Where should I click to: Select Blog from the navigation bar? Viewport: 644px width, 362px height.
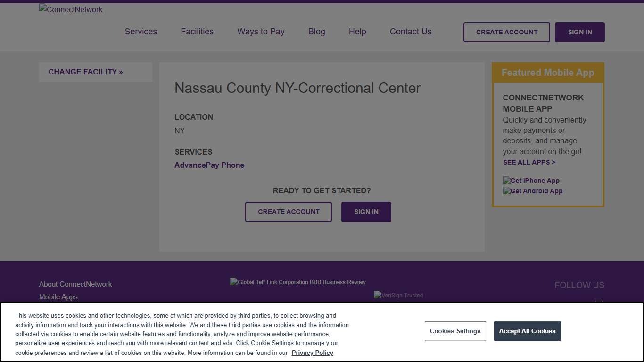pyautogui.click(x=316, y=32)
